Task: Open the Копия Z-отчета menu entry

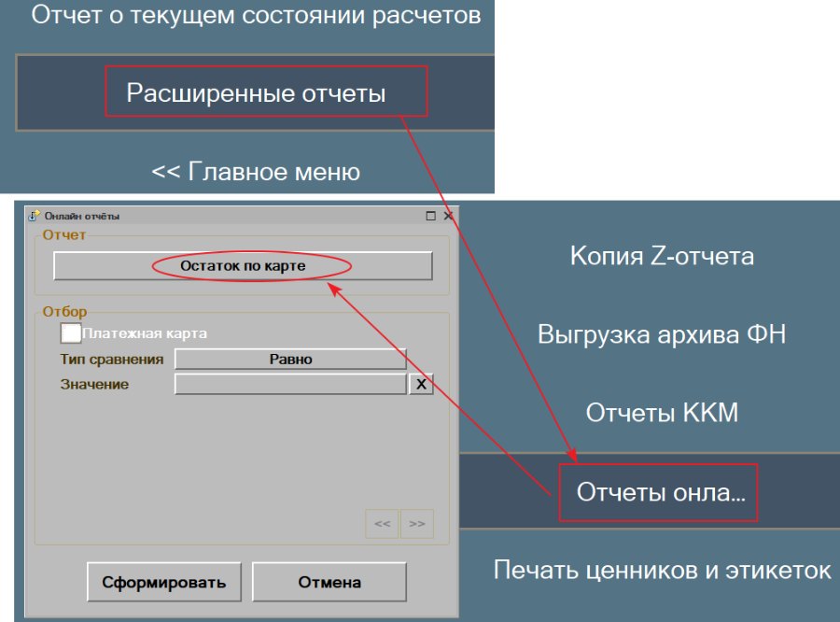Action: tap(662, 256)
